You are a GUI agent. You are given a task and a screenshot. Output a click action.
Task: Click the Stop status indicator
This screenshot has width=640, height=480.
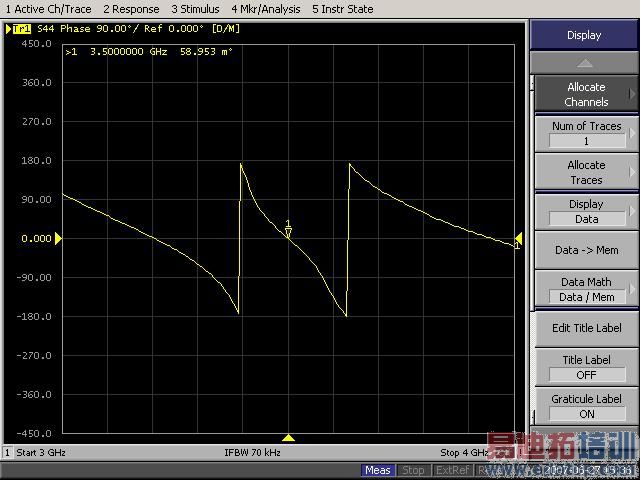[413, 470]
